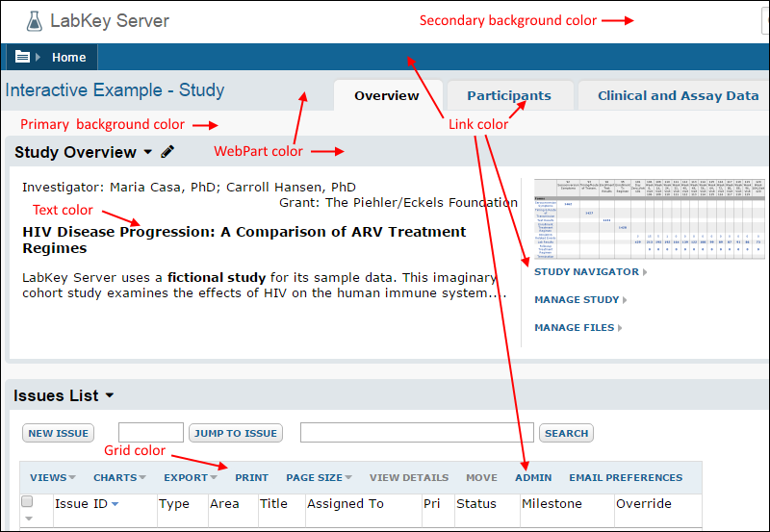Click the NEW ISSUE button
770x532 pixels.
pyautogui.click(x=58, y=433)
